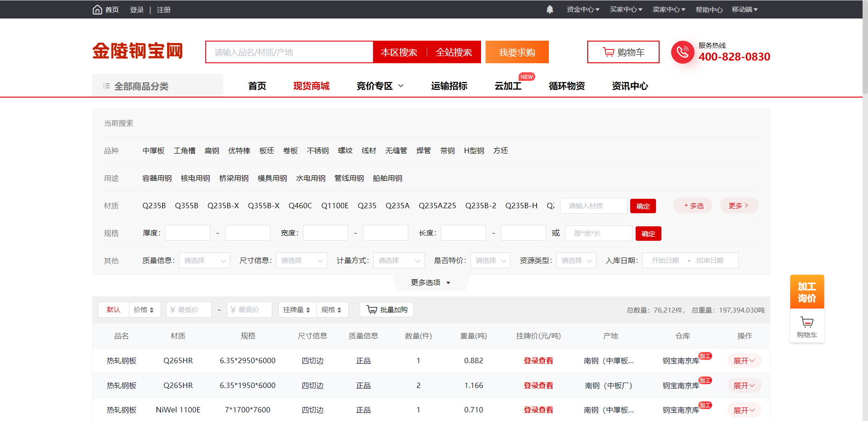Open 质量信息 dropdown
Viewport: 868px width, 421px height.
click(x=204, y=261)
